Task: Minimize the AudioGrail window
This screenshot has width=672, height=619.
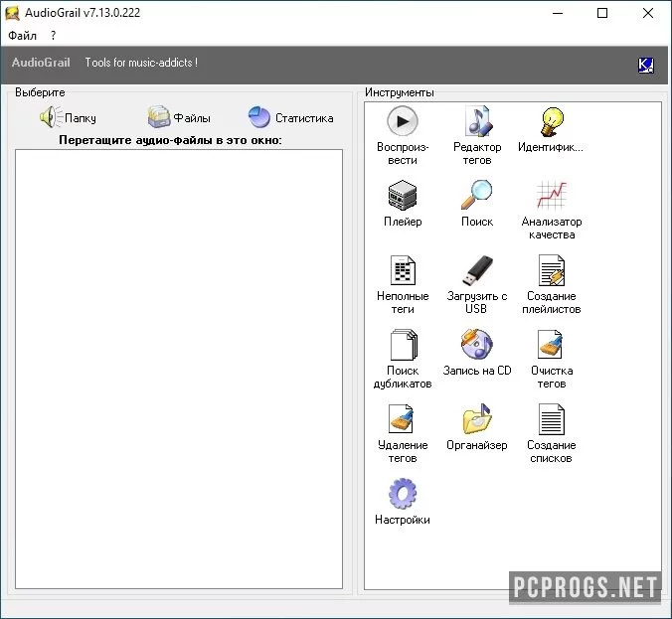Action: pyautogui.click(x=558, y=13)
